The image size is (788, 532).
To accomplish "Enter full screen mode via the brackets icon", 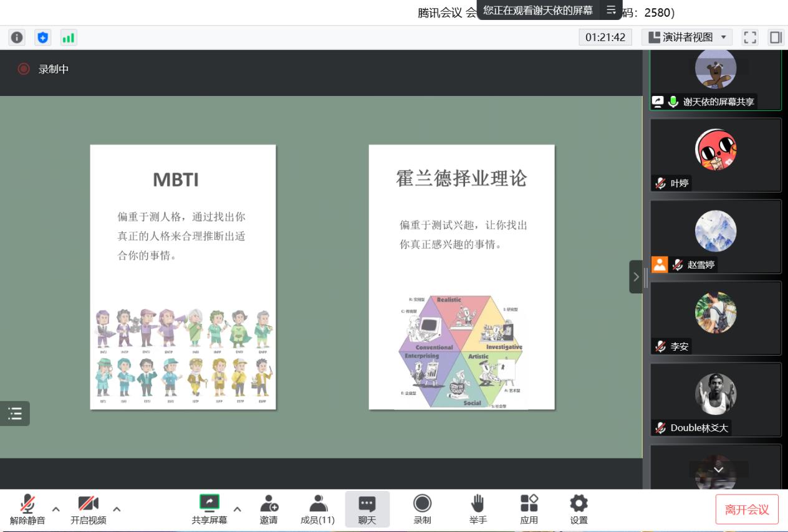I will pyautogui.click(x=751, y=37).
